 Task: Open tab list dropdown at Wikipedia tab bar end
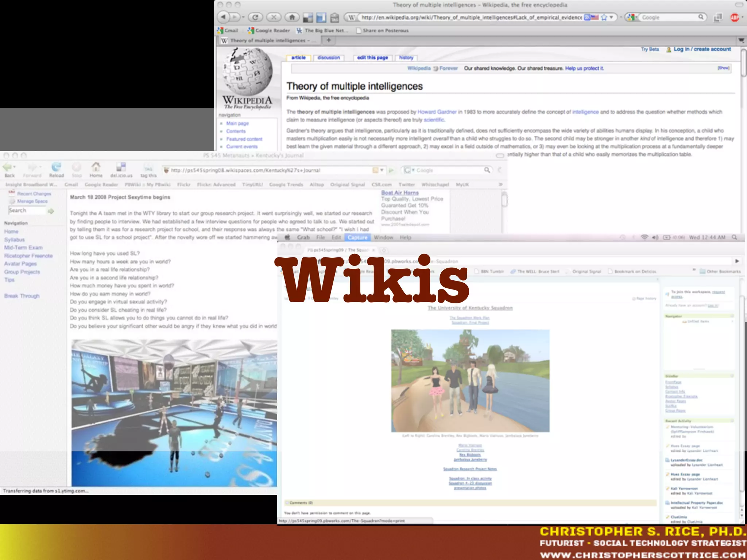741,40
